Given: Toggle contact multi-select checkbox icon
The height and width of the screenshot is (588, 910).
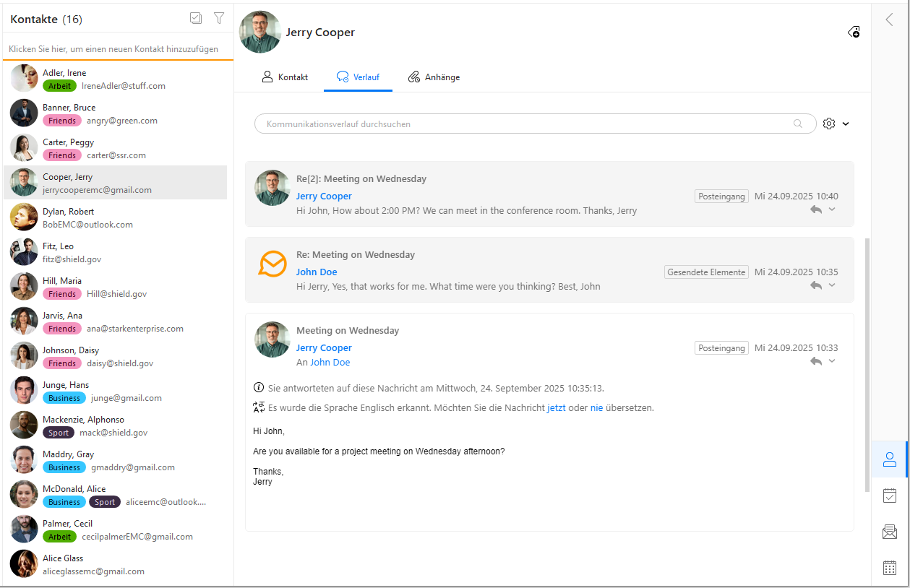Looking at the screenshot, I should [196, 19].
